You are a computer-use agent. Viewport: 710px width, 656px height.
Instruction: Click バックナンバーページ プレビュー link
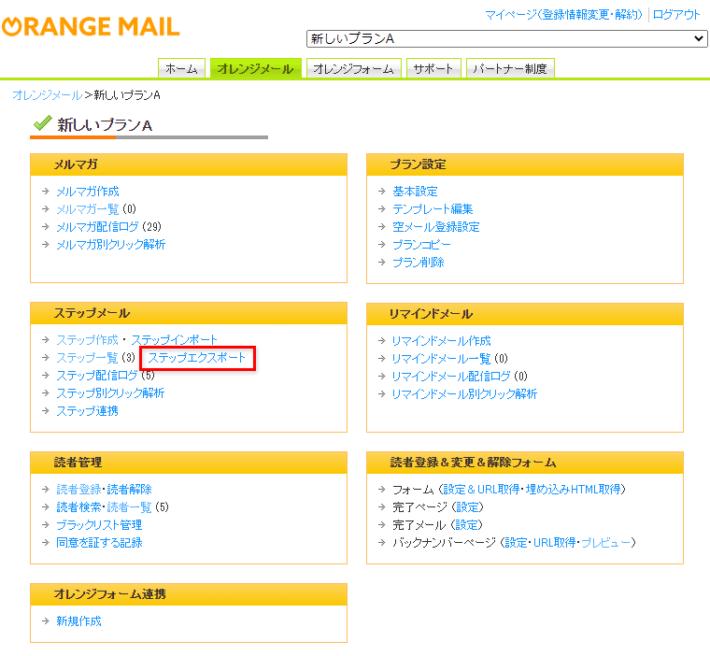[606, 542]
